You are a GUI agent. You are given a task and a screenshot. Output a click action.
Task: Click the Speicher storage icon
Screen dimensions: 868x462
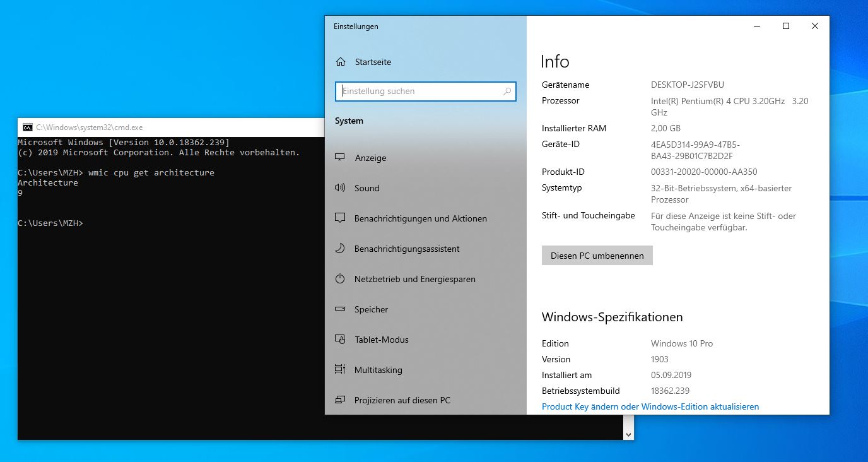[340, 309]
